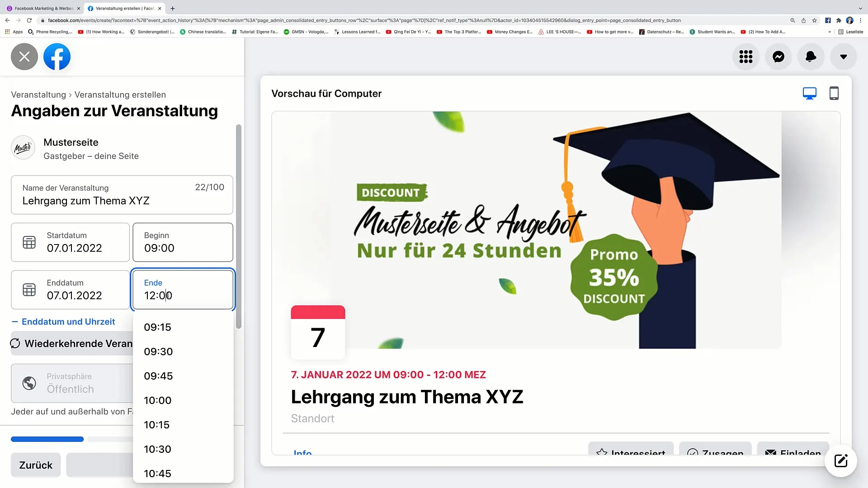Click the Zurück button
Viewport: 868px width, 488px height.
[x=36, y=465]
